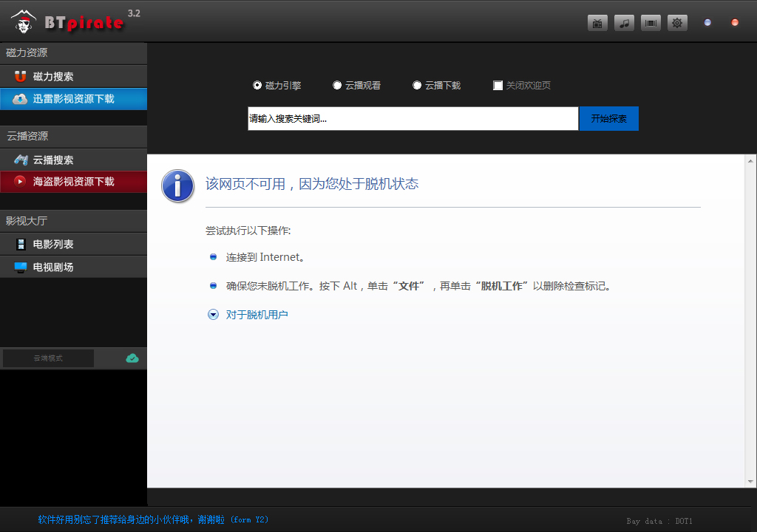Click the search keyword input field

tap(413, 118)
